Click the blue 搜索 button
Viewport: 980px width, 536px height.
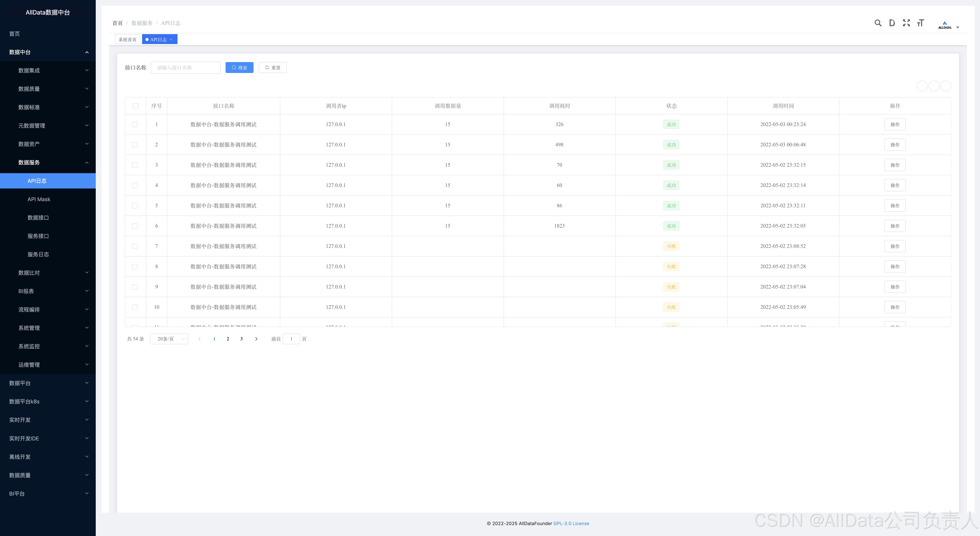coord(239,68)
